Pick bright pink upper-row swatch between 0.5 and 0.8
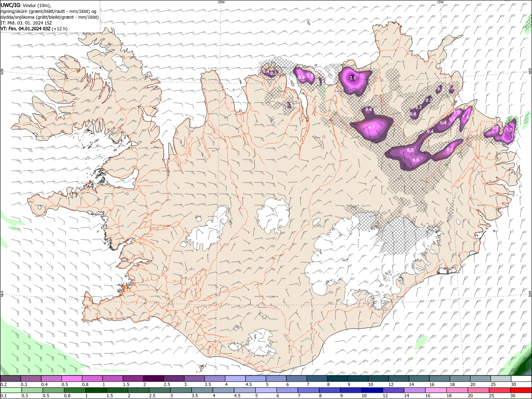532x399 pixels. (71, 379)
